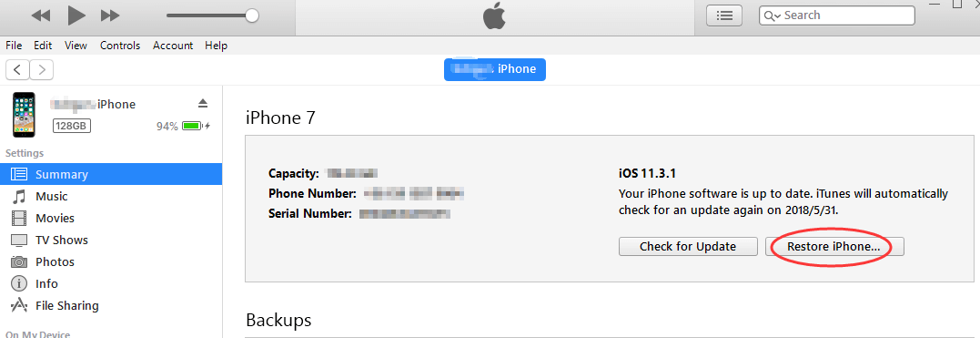Image resolution: width=980 pixels, height=338 pixels.
Task: Click the Search input field
Action: tap(837, 15)
